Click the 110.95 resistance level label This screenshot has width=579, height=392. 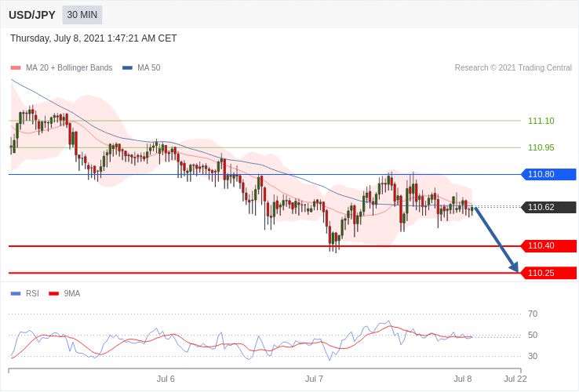pyautogui.click(x=541, y=147)
